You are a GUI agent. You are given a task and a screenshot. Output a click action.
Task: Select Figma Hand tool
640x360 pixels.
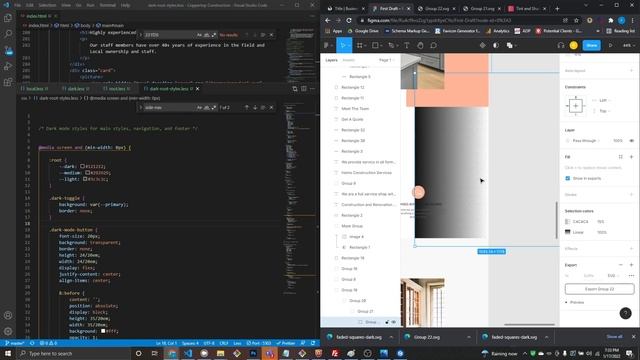[x=420, y=45]
